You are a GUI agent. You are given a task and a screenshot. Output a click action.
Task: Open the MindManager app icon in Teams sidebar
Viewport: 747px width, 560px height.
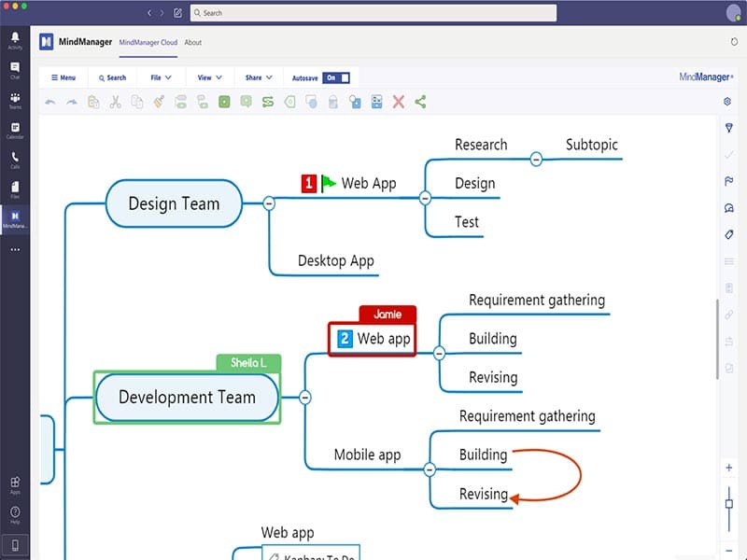pyautogui.click(x=14, y=217)
